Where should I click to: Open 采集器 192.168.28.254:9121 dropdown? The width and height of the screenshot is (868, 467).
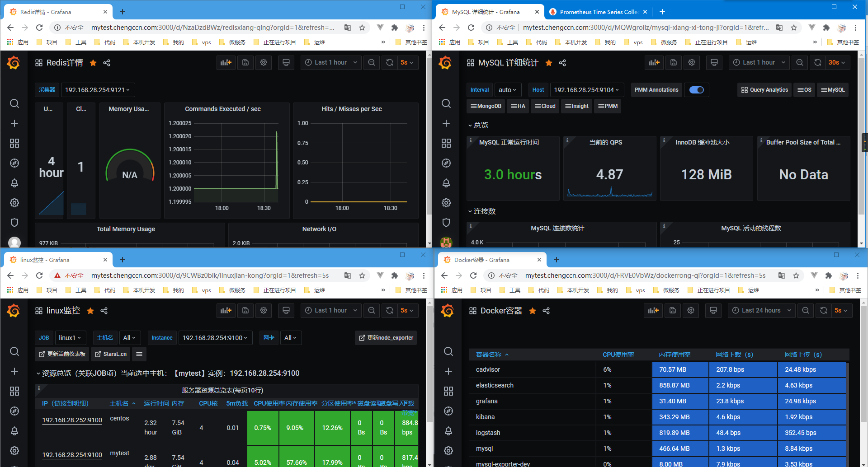click(98, 90)
